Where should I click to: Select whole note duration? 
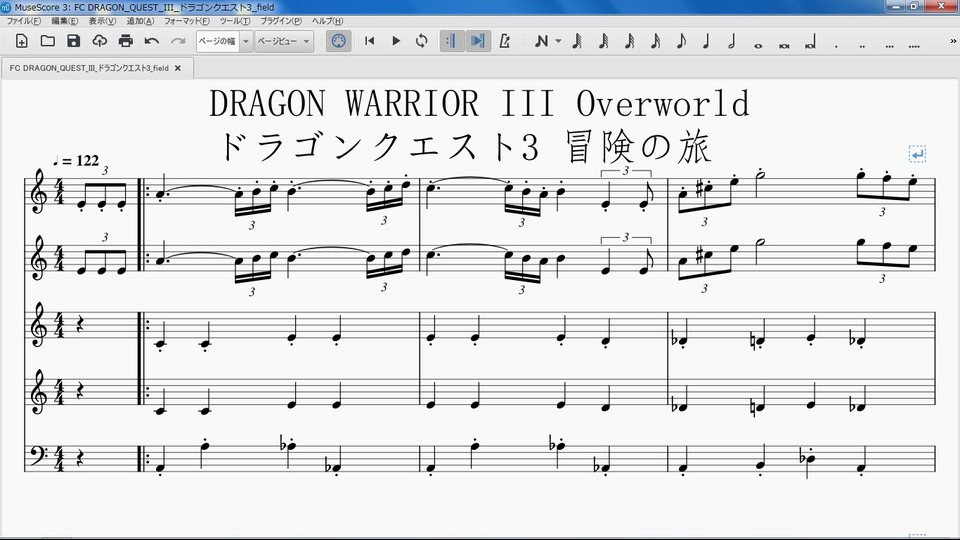coord(758,45)
